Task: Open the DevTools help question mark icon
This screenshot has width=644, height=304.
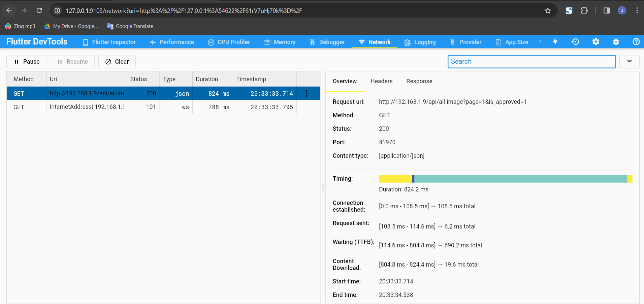Action: [636, 42]
